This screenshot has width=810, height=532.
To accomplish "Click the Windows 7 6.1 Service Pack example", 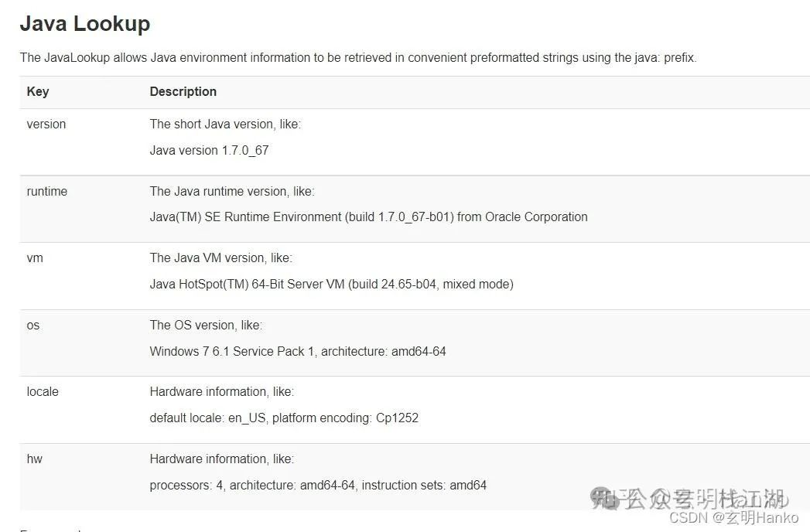I will click(298, 351).
